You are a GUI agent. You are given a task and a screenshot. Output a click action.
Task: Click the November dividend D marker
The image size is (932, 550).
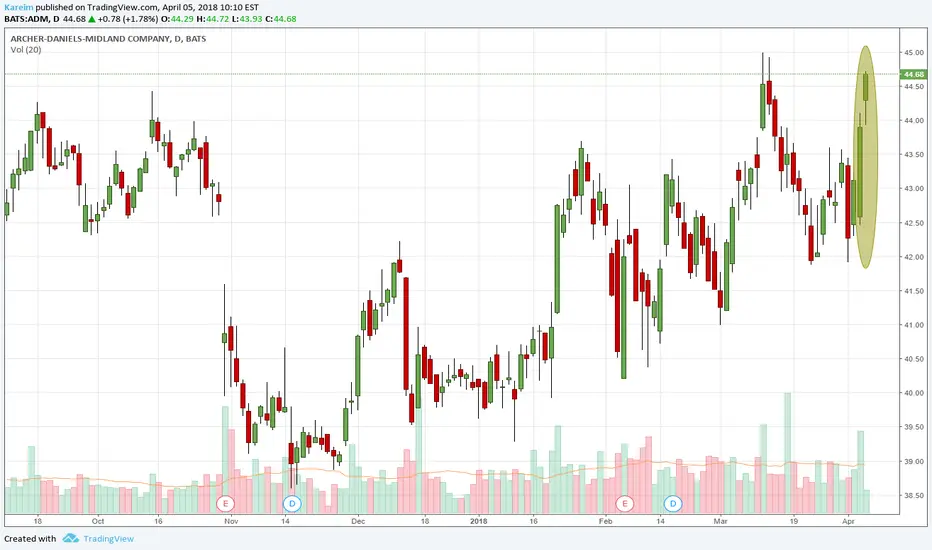pyautogui.click(x=292, y=504)
